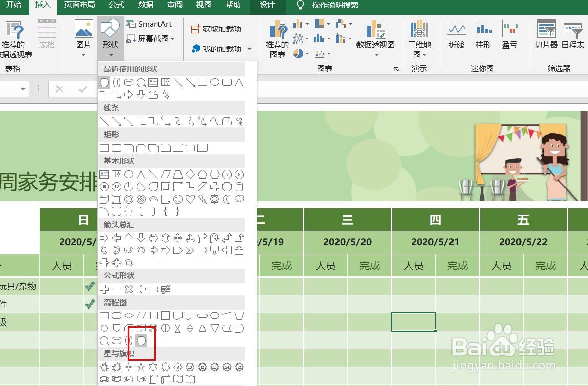Switch to the 开始 tab

point(14,5)
